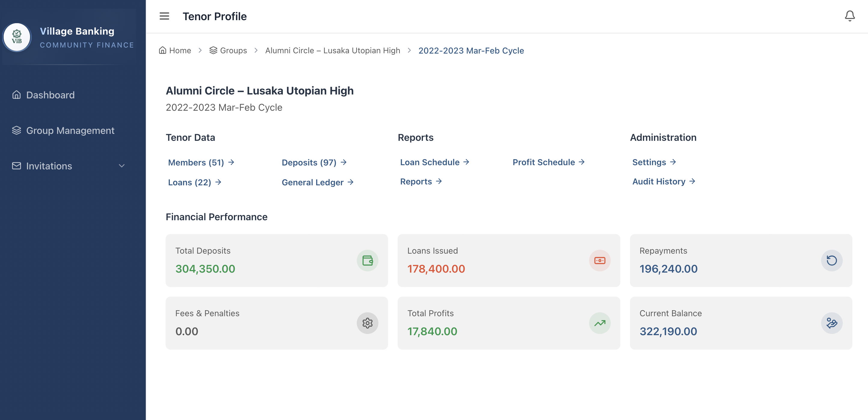Select Group Management in the sidebar

[70, 131]
